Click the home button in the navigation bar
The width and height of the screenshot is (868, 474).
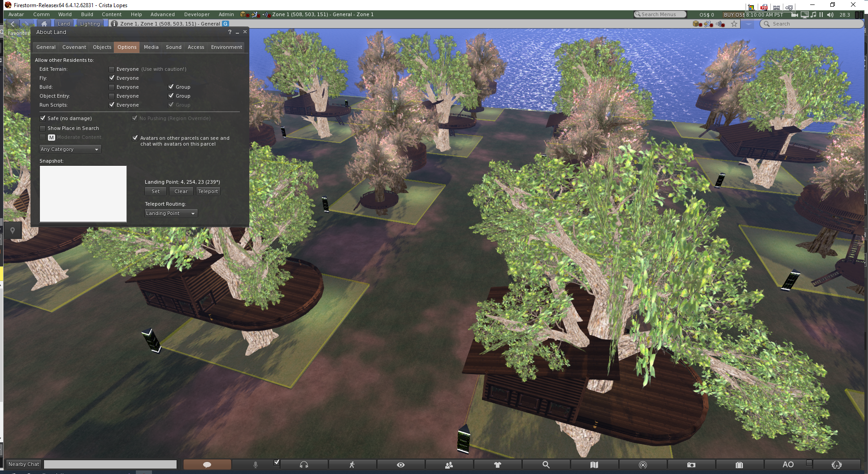[44, 24]
